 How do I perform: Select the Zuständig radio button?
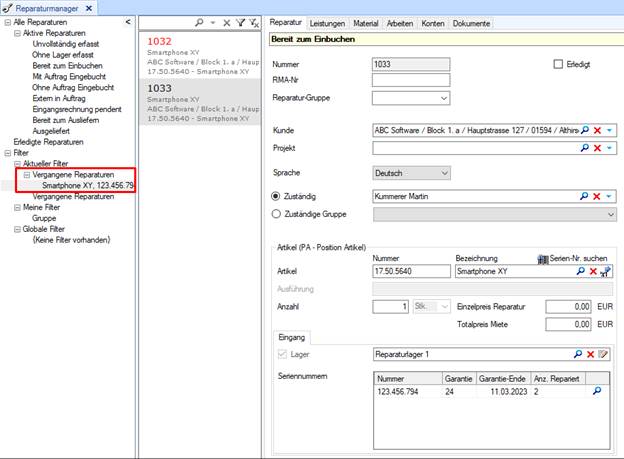tap(275, 196)
